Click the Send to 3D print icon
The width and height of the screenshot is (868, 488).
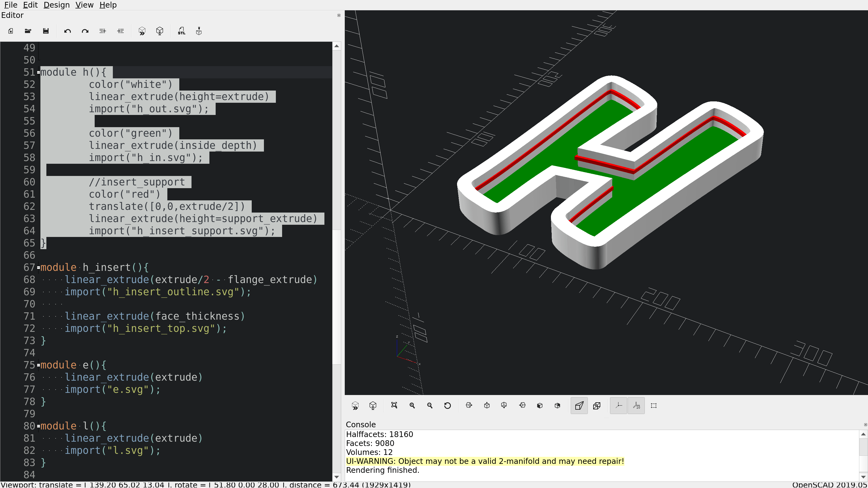(199, 31)
